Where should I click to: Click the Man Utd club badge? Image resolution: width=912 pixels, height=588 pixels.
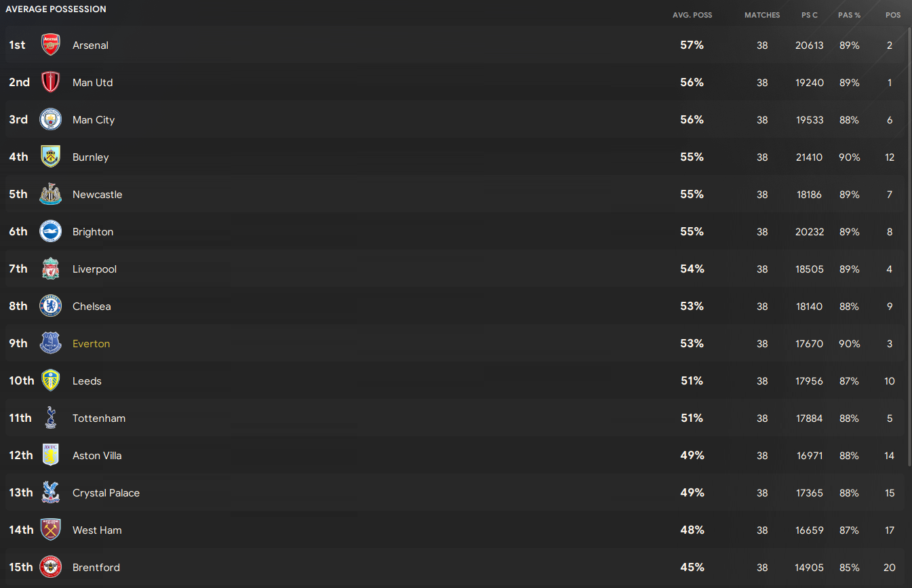tap(51, 83)
